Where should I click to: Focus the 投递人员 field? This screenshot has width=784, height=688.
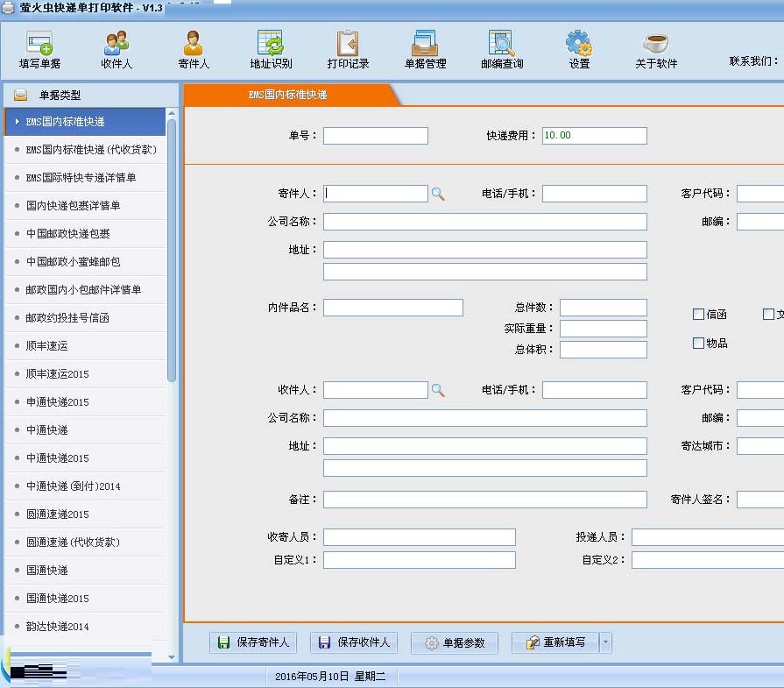pos(708,537)
